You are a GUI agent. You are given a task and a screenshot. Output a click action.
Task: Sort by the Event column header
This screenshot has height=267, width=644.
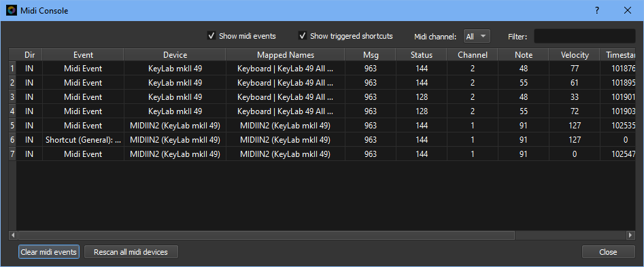(83, 54)
